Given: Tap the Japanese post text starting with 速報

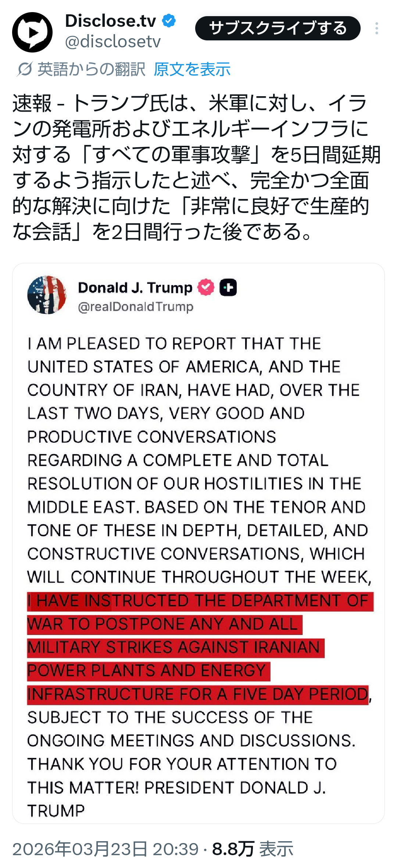Looking at the screenshot, I should (x=191, y=167).
